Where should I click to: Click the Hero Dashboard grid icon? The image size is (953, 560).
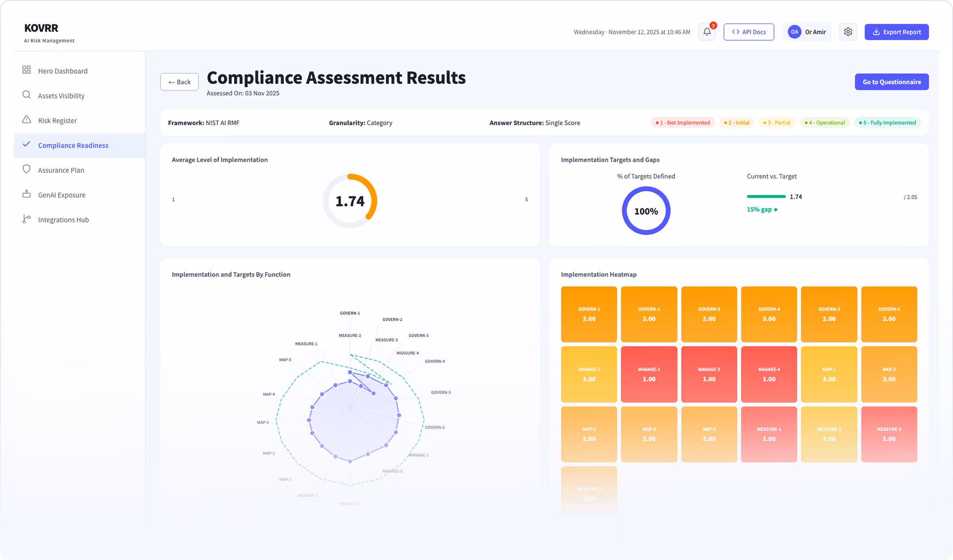click(27, 70)
